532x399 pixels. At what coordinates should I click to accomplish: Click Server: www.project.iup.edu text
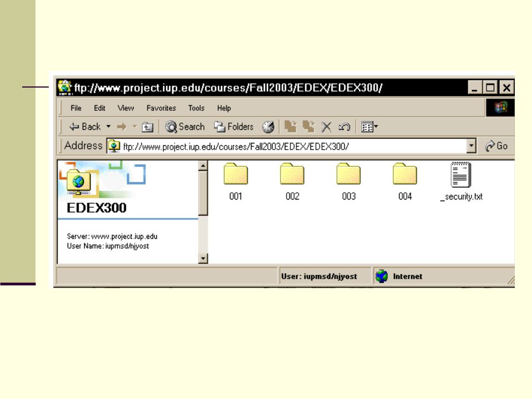click(x=112, y=236)
